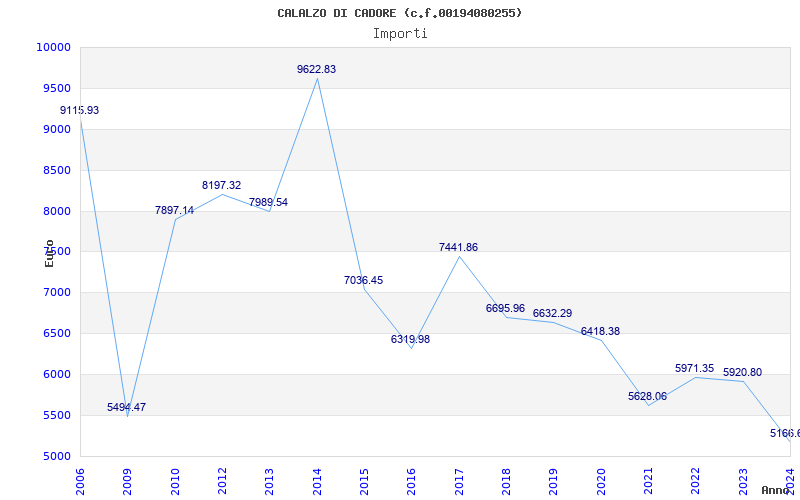Select the 7441.86 peak label
This screenshot has height=500, width=800.
pos(458,247)
